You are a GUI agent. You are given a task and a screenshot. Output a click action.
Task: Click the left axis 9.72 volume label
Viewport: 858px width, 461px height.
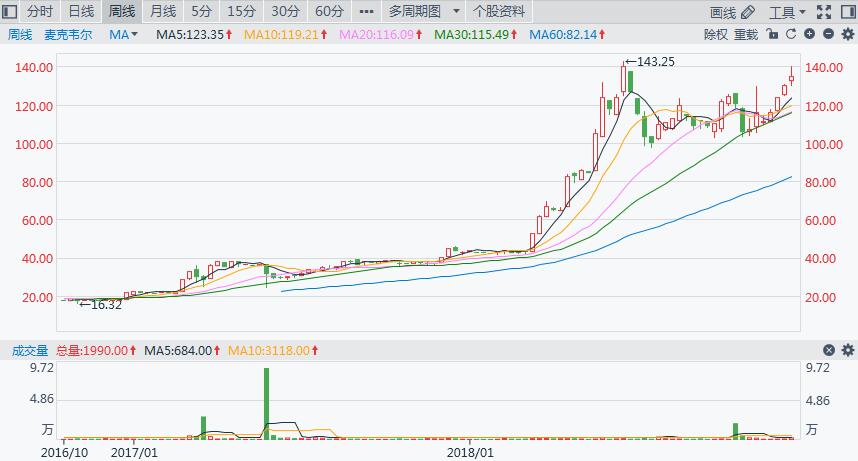tap(42, 367)
